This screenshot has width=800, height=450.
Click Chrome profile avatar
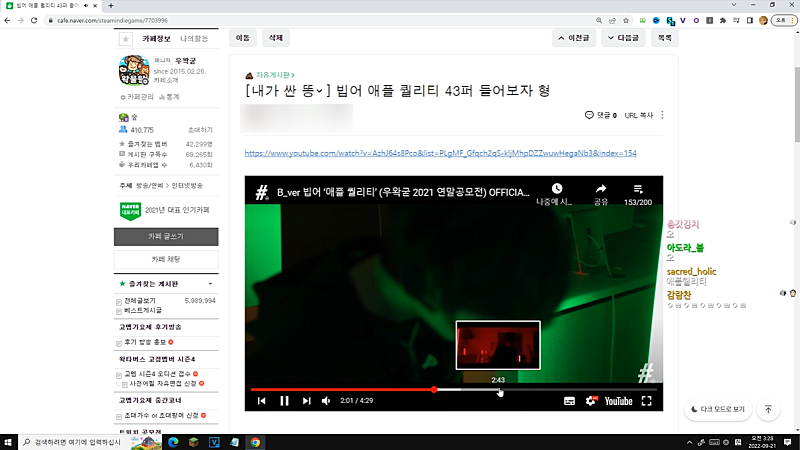(763, 20)
